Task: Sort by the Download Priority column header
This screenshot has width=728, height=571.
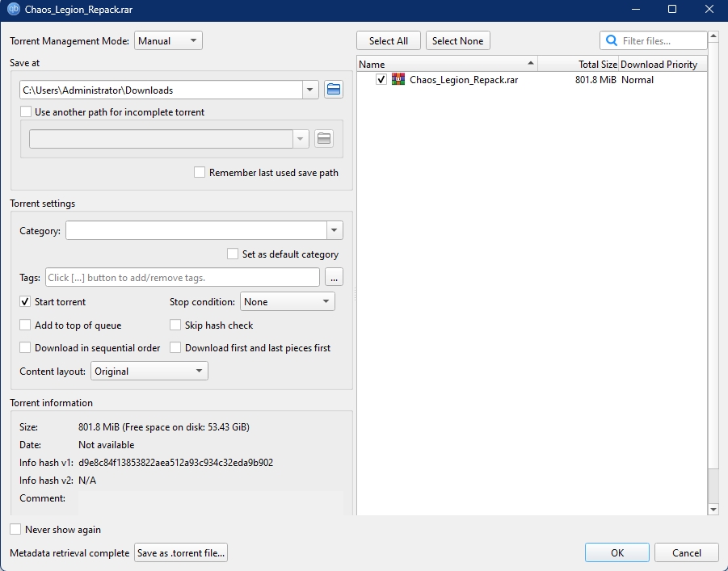Action: click(x=663, y=64)
